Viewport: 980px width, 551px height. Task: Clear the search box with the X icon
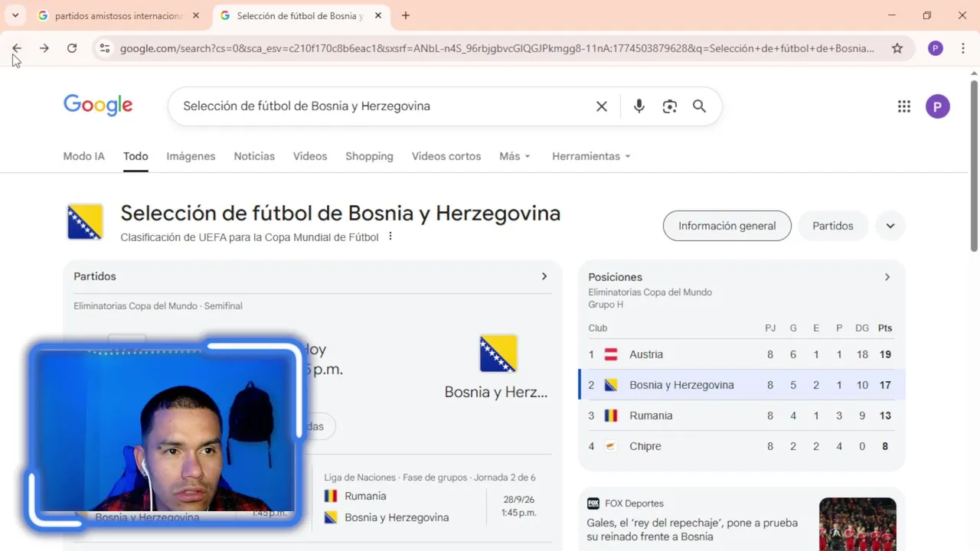click(x=602, y=106)
